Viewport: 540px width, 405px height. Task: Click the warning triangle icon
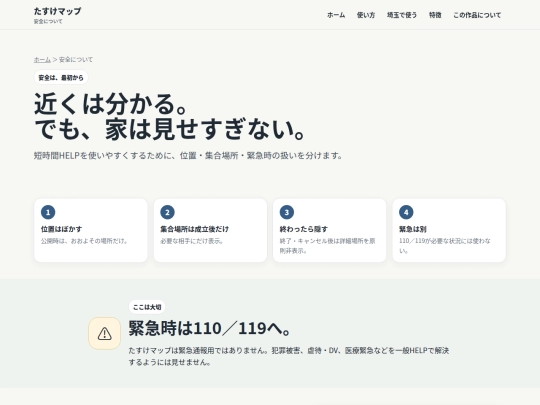point(104,333)
